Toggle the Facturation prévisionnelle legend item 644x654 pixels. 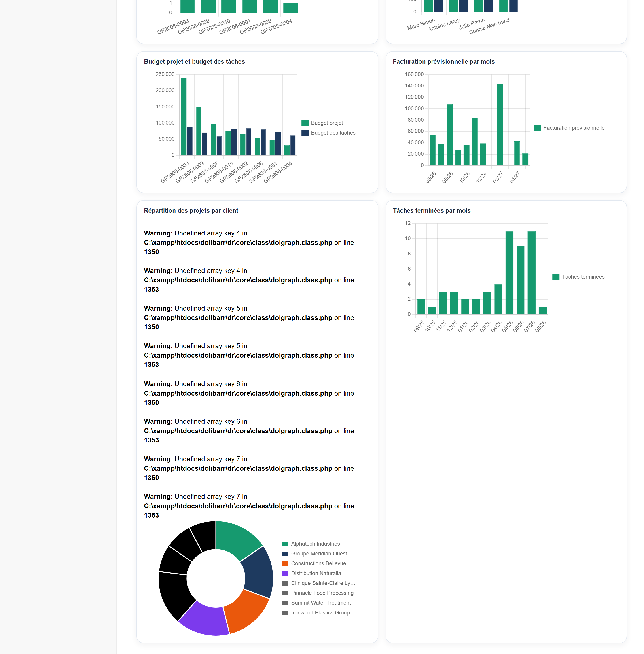[x=569, y=128]
